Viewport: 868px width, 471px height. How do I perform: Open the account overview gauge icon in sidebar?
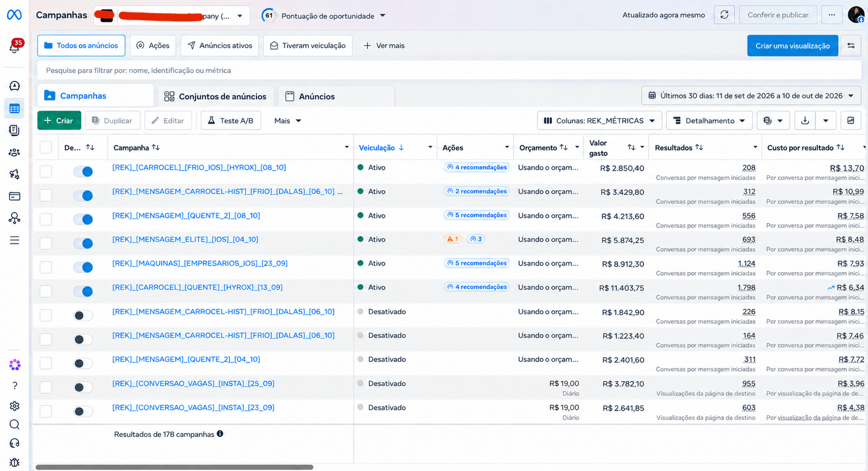click(x=15, y=86)
